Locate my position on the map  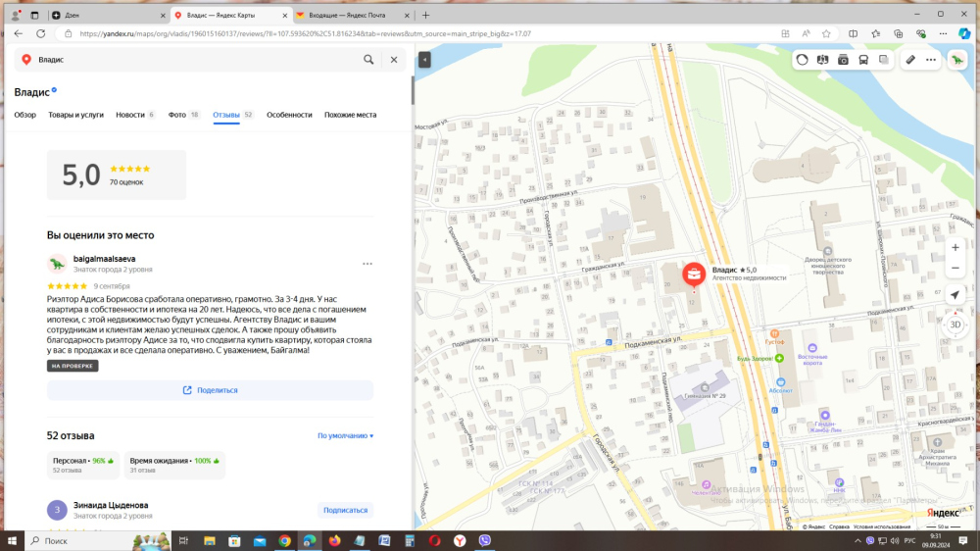tap(955, 295)
